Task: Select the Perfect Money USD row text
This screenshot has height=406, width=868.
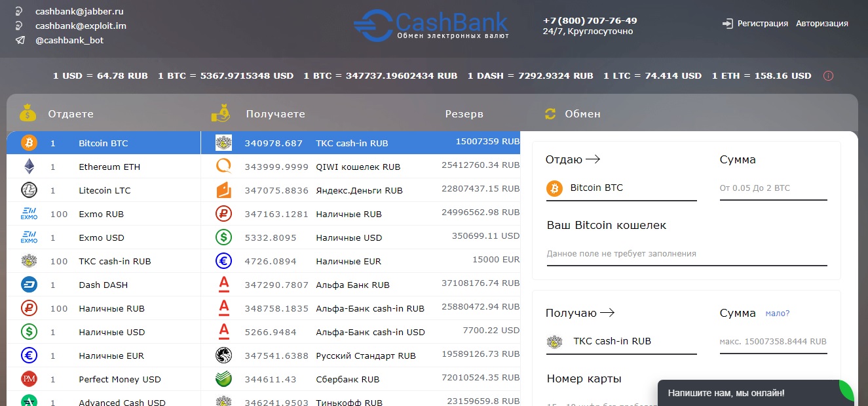Action: point(120,379)
